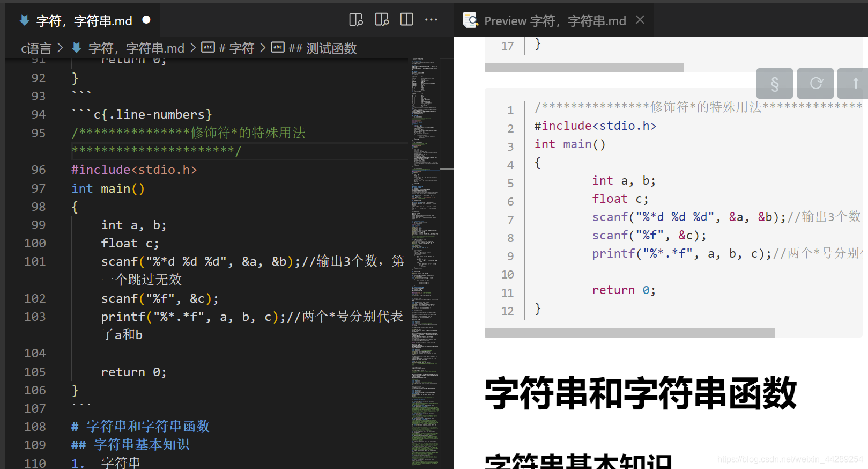Click '#include<stdio.h>' in editor
Image resolution: width=868 pixels, height=469 pixels.
coord(134,170)
